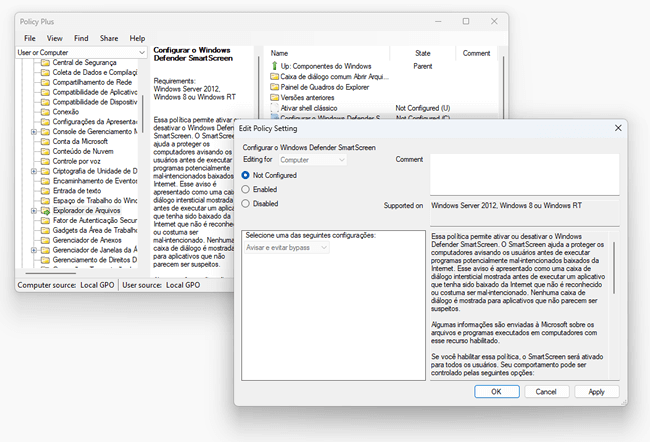Click the Conta da Microsoft folder icon

pos(46,141)
